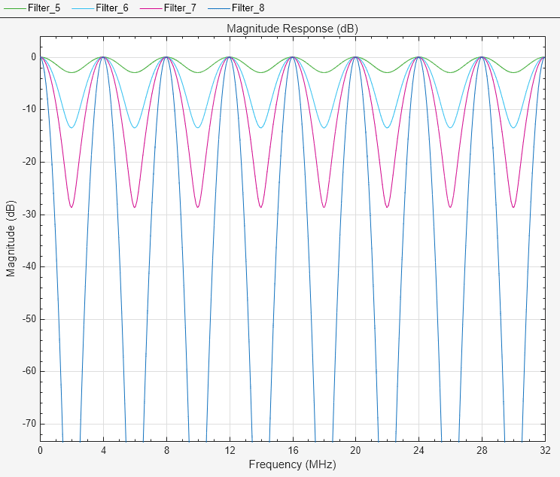The image size is (560, 477).
Task: Click the Magnitude (dB) y-axis label
Action: (11, 239)
